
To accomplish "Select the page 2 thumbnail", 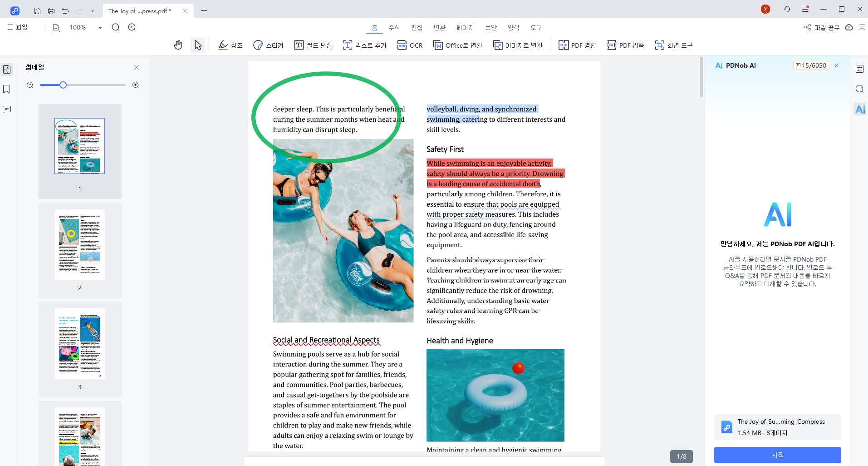I will point(80,245).
